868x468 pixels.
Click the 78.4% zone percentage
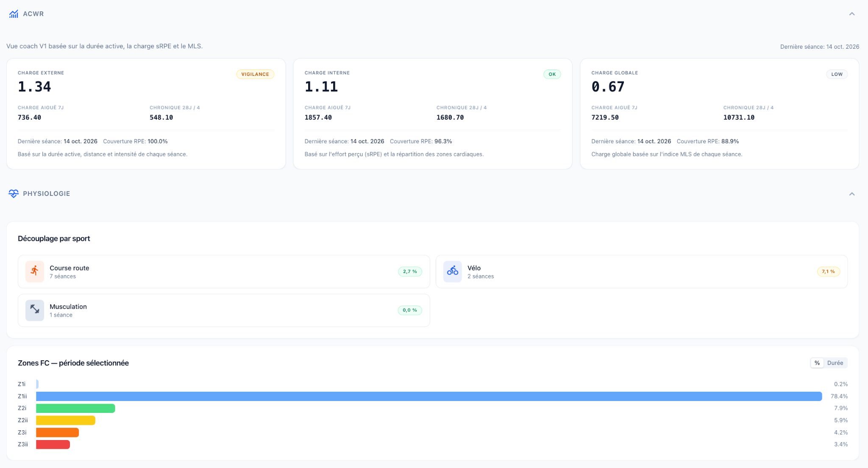point(839,396)
